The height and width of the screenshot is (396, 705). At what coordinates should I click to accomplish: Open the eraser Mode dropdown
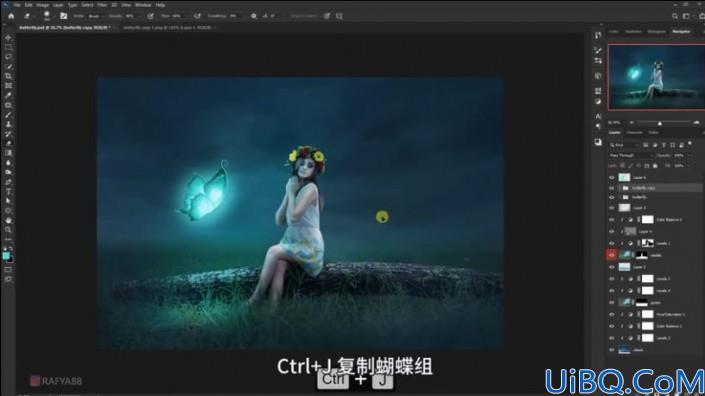pos(95,16)
